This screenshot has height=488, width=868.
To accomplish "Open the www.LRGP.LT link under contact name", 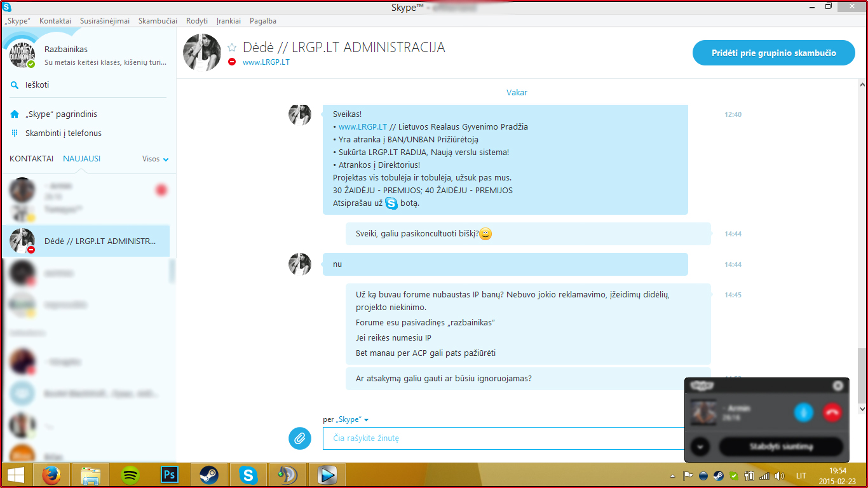I will 266,62.
